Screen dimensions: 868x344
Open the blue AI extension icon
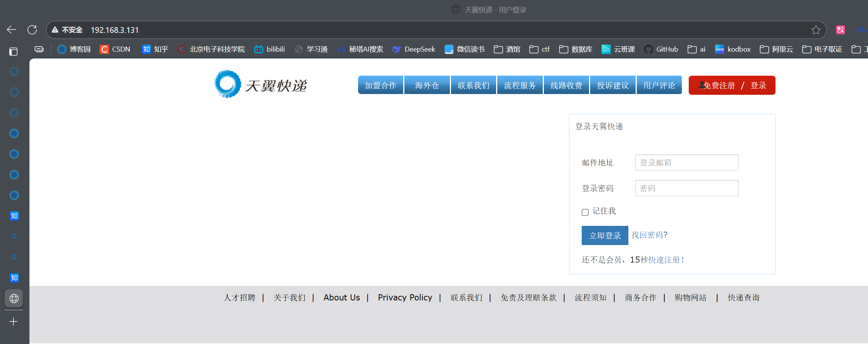tap(861, 30)
